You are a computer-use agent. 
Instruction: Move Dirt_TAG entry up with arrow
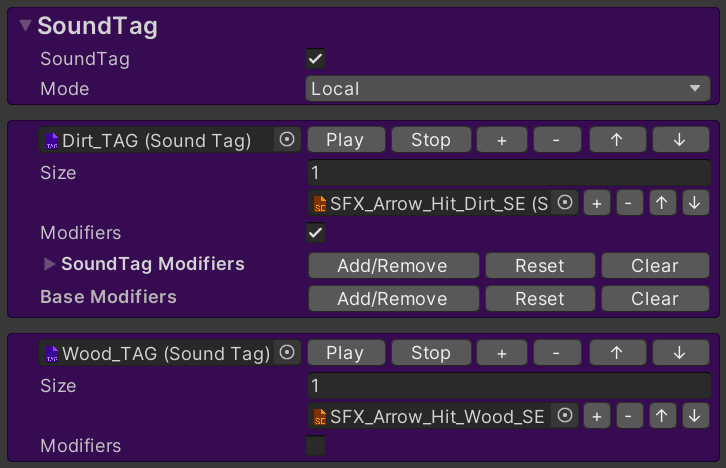coord(615,140)
